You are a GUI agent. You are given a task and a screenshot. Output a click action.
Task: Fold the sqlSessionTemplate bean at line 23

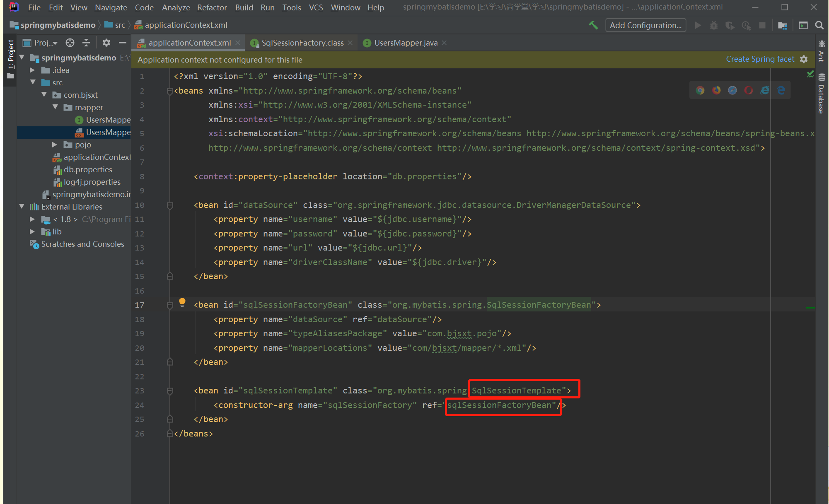pyautogui.click(x=170, y=391)
